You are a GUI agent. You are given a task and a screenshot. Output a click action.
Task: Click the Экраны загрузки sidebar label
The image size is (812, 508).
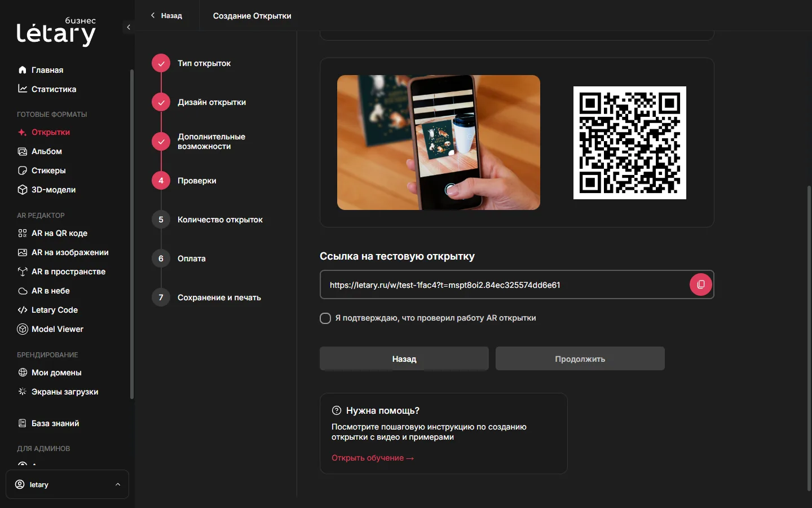tap(65, 392)
